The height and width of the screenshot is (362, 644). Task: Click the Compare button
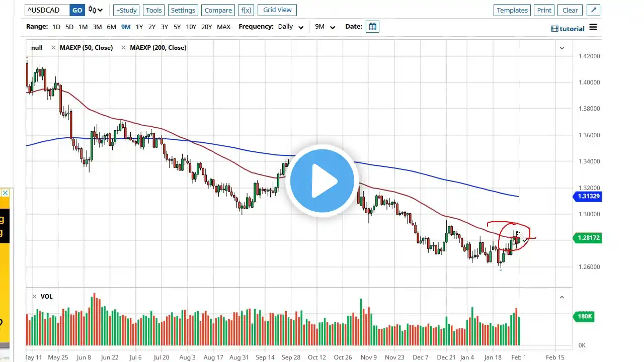[x=218, y=10]
